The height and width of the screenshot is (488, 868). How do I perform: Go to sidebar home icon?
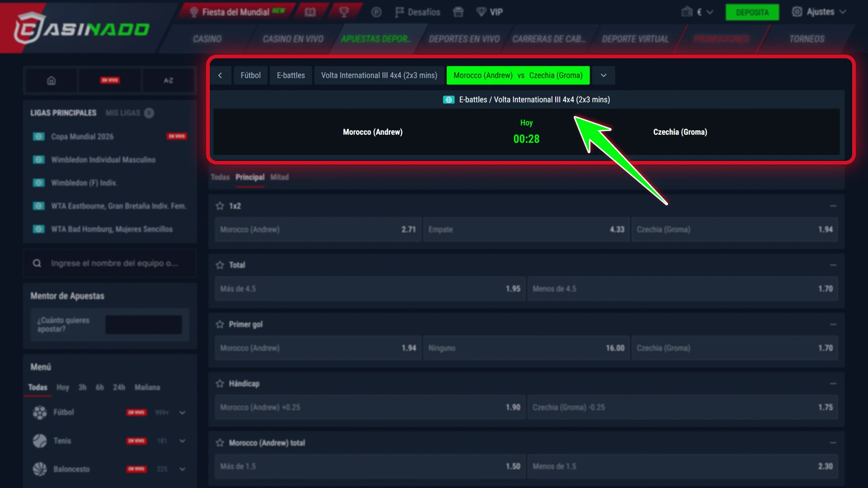[x=52, y=80]
